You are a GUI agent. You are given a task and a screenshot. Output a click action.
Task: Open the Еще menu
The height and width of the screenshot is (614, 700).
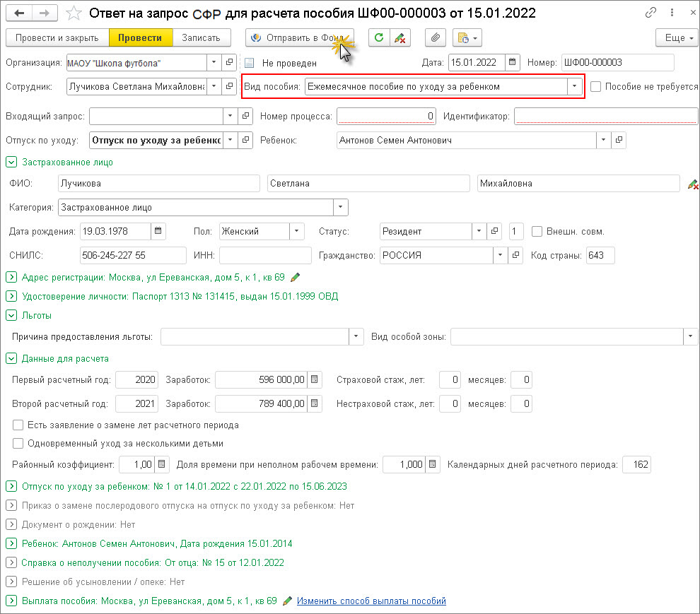pyautogui.click(x=677, y=37)
